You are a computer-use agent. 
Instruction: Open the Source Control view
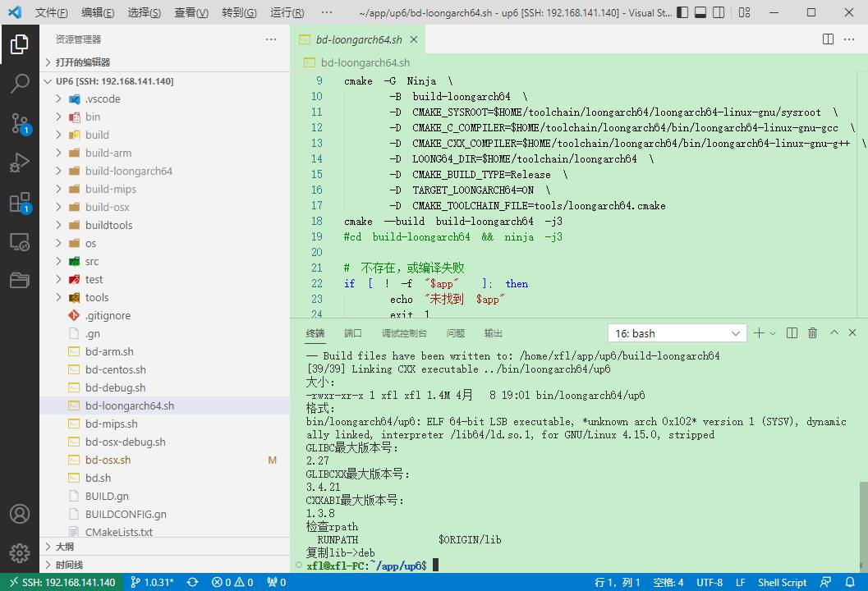coord(20,123)
